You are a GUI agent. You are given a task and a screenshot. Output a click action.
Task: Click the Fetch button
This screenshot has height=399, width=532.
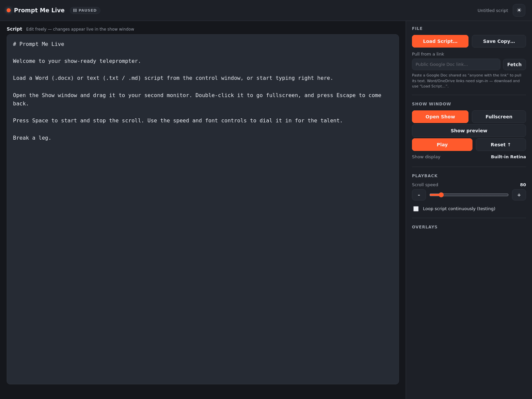pyautogui.click(x=514, y=65)
